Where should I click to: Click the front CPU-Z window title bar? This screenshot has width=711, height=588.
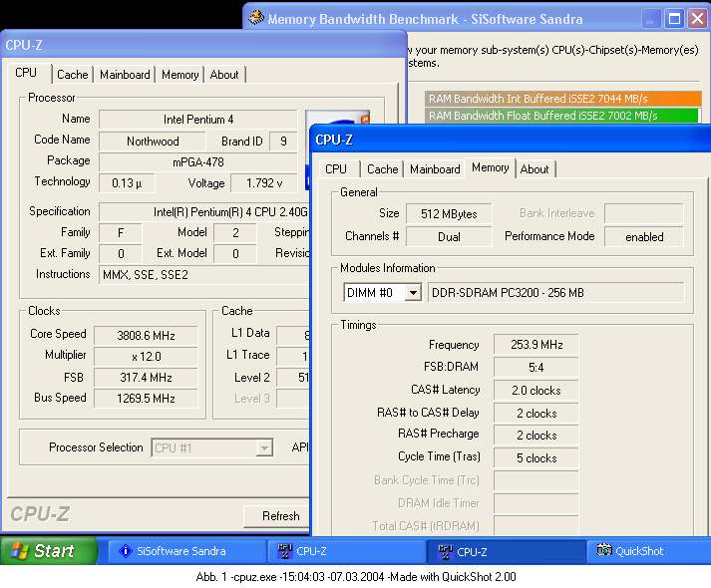click(511, 140)
